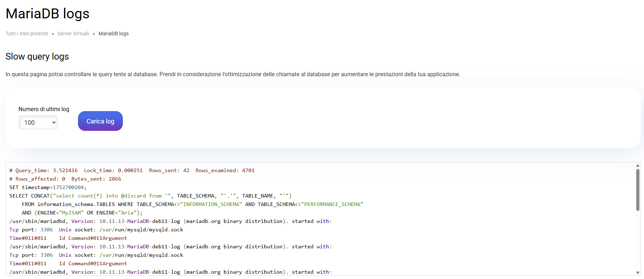Click the log panel scroll-down arrow

point(638,273)
